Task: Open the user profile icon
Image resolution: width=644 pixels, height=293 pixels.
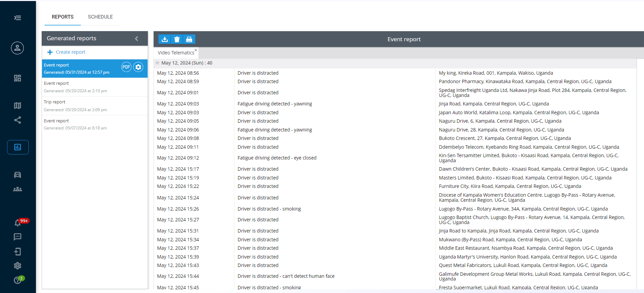Action: point(17,48)
